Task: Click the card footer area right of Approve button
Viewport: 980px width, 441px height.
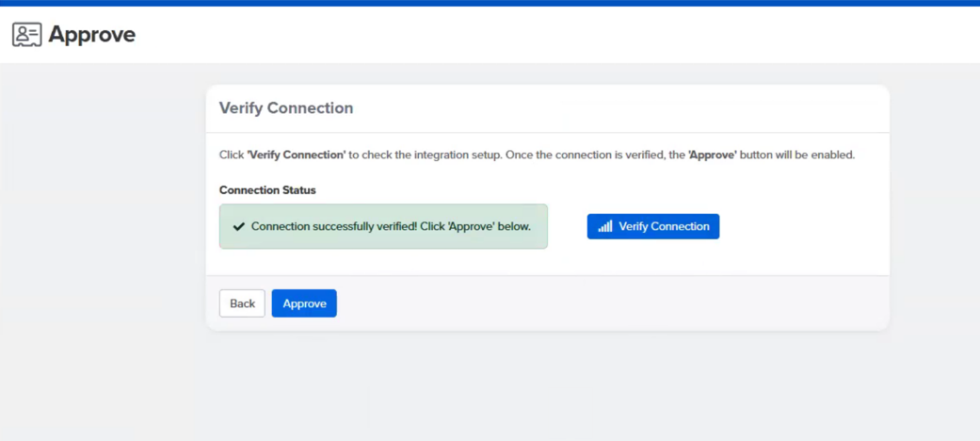Action: 612,303
